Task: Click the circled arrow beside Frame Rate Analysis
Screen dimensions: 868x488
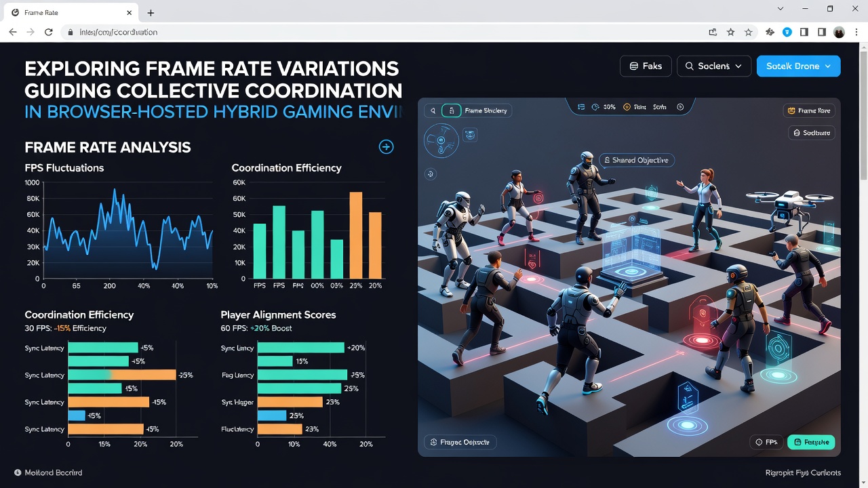Action: (x=386, y=146)
